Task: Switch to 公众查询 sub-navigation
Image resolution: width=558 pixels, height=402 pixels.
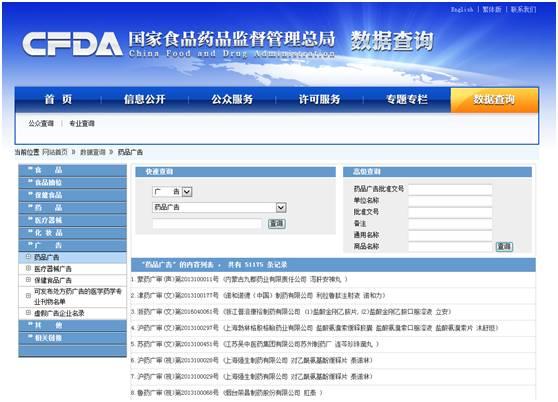Action: [41, 123]
